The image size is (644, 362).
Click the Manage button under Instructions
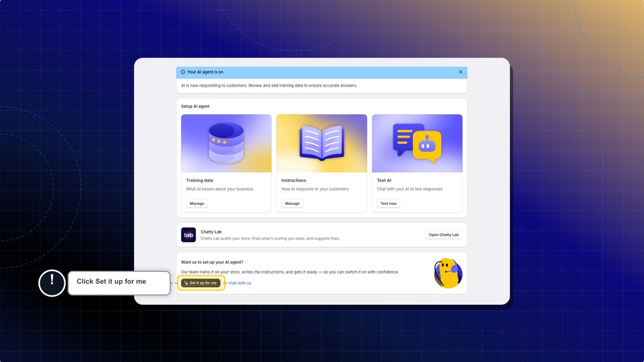point(292,204)
